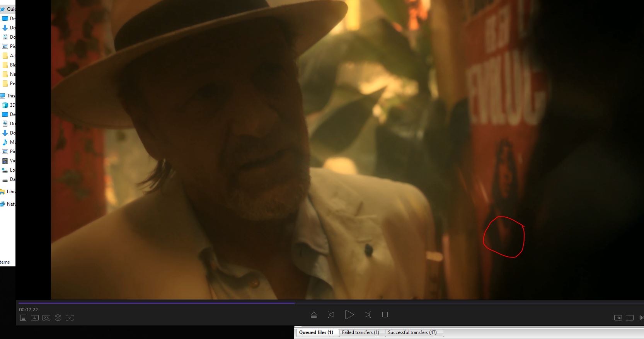Open subtitle settings icon
This screenshot has height=339, width=644.
pyautogui.click(x=630, y=318)
